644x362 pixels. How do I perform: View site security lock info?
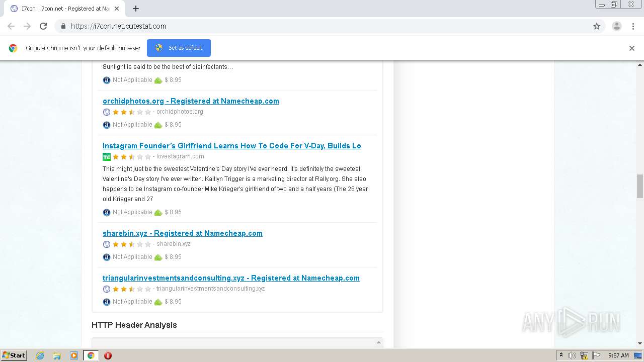pyautogui.click(x=63, y=26)
